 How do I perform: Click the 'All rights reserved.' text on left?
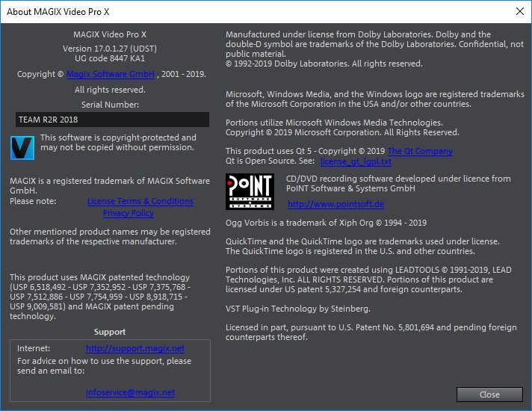(110, 90)
